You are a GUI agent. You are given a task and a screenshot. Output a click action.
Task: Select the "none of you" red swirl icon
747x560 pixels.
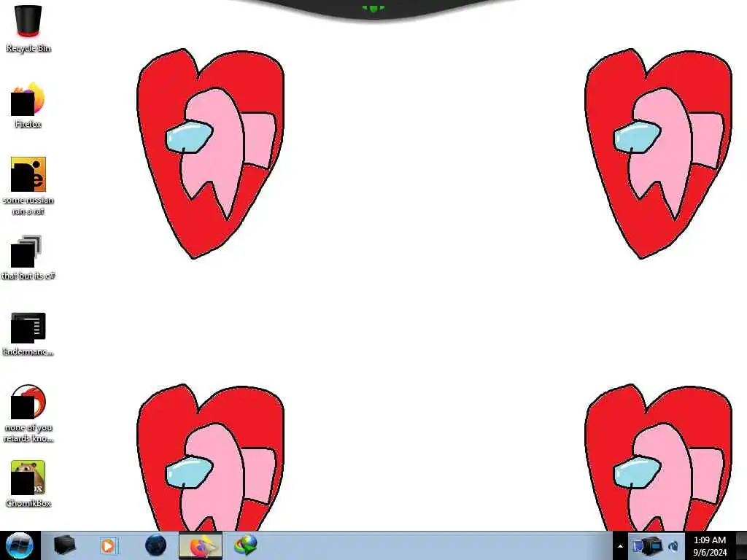(x=28, y=413)
